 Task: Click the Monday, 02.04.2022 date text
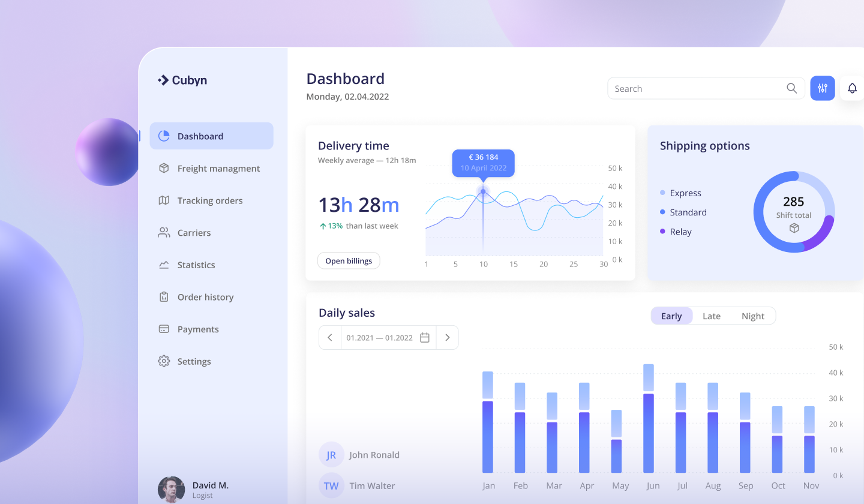(347, 97)
